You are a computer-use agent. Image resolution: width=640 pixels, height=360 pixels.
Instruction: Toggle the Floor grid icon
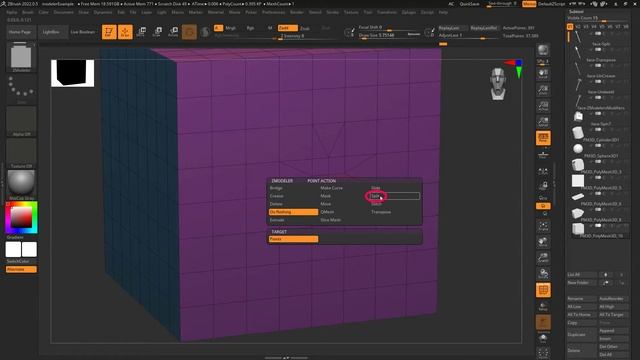coord(543,154)
